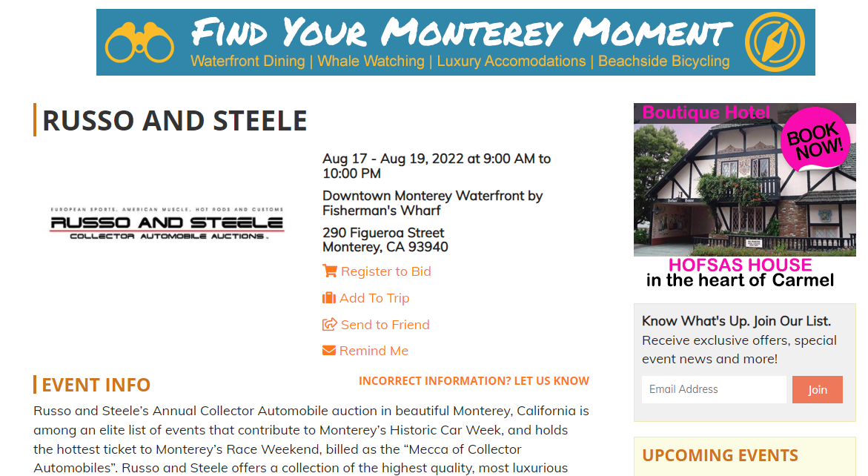Screen dimensions: 868x476
Task: Click the shopping cart icon beside Register to Bid
Action: click(330, 271)
